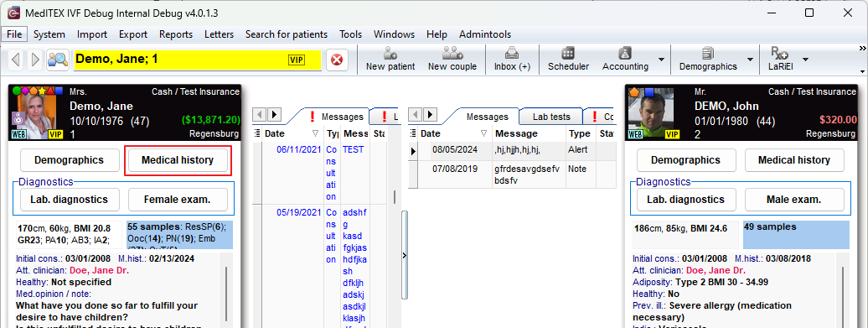Image resolution: width=868 pixels, height=328 pixels.
Task: Open Jane's Medical history button
Action: click(x=178, y=160)
